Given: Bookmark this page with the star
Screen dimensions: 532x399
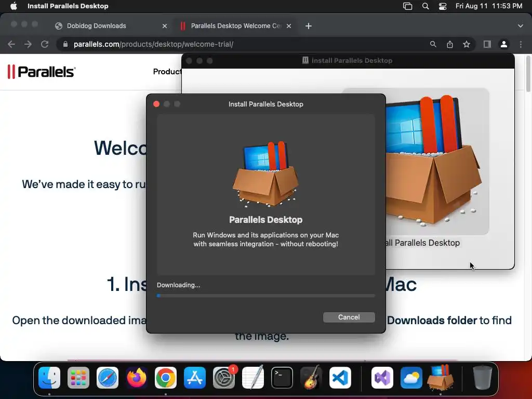Looking at the screenshot, I should pos(467,44).
